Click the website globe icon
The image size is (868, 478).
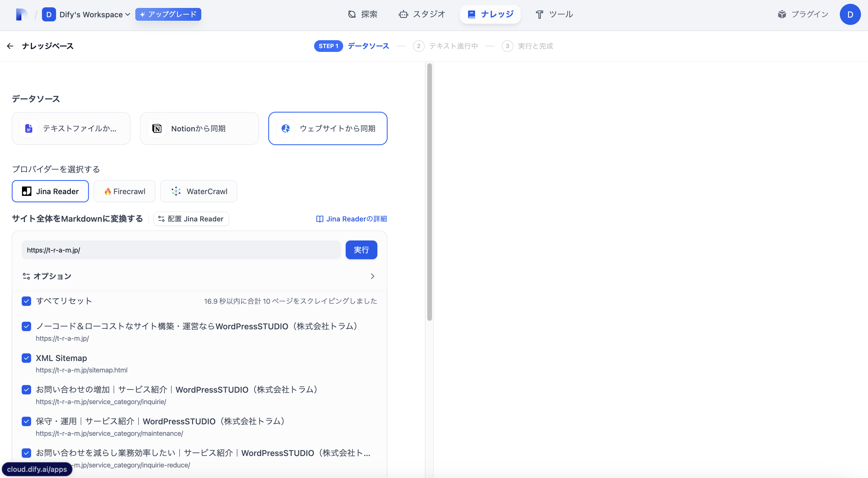pyautogui.click(x=286, y=128)
